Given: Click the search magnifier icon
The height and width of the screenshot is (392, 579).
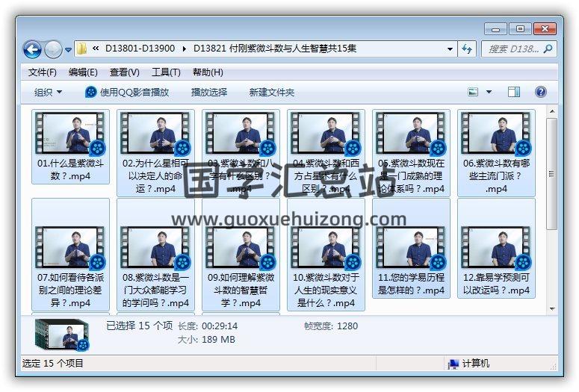Looking at the screenshot, I should pos(548,49).
